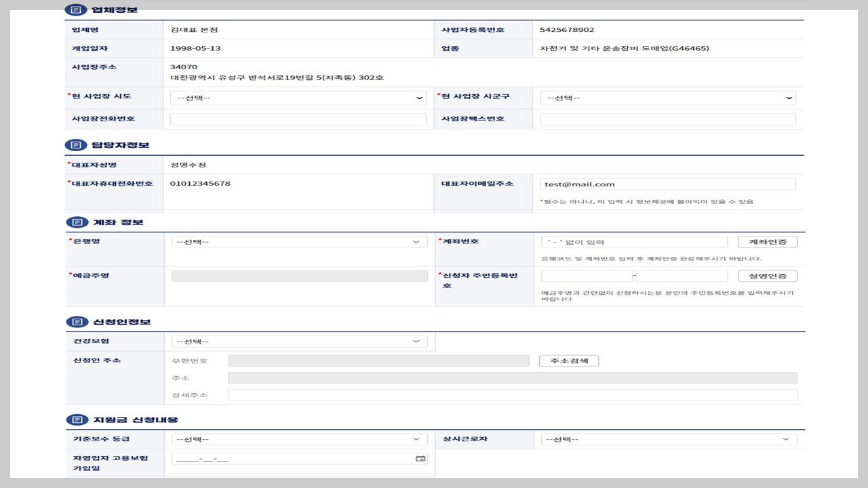Open the 현 사업장 시도 dropdown
Image resolution: width=868 pixels, height=488 pixels.
click(298, 98)
